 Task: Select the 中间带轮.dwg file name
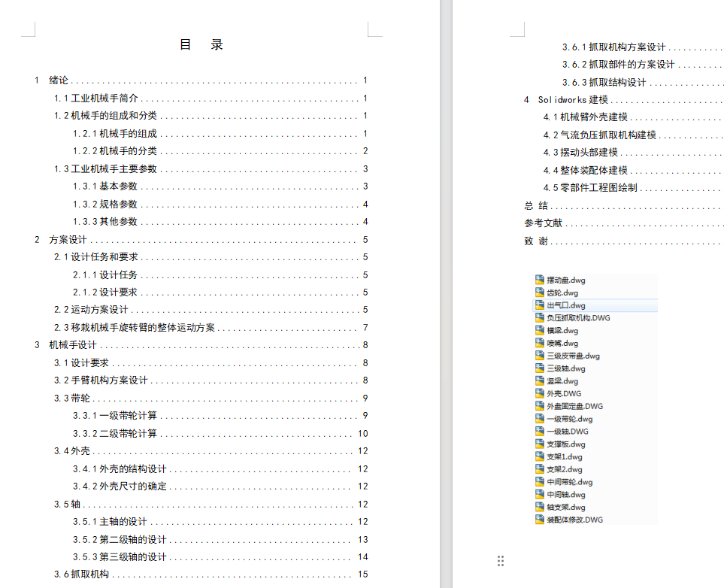point(570,482)
